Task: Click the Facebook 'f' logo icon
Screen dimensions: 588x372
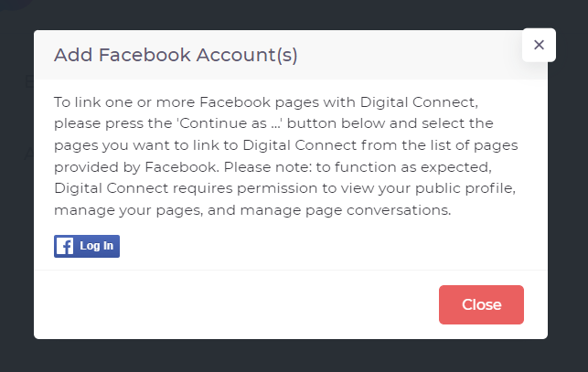Action: click(65, 247)
